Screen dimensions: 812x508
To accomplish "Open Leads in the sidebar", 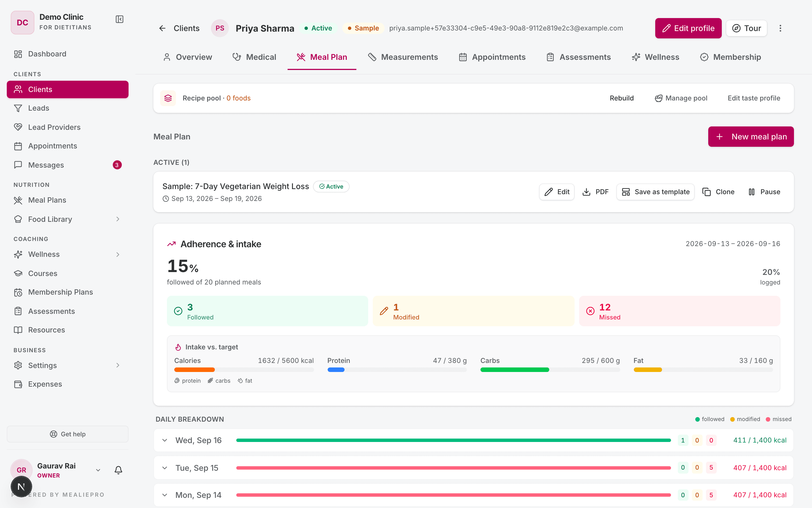I will (x=67, y=108).
